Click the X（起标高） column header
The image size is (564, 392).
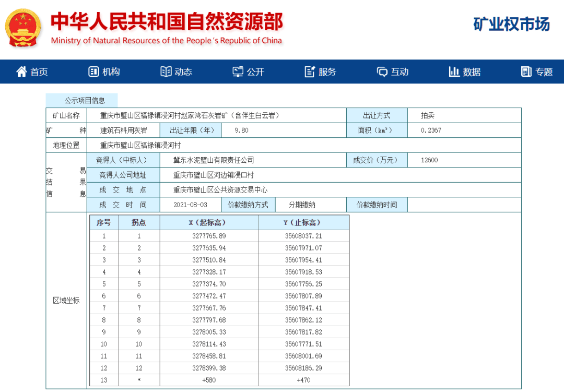tap(209, 223)
